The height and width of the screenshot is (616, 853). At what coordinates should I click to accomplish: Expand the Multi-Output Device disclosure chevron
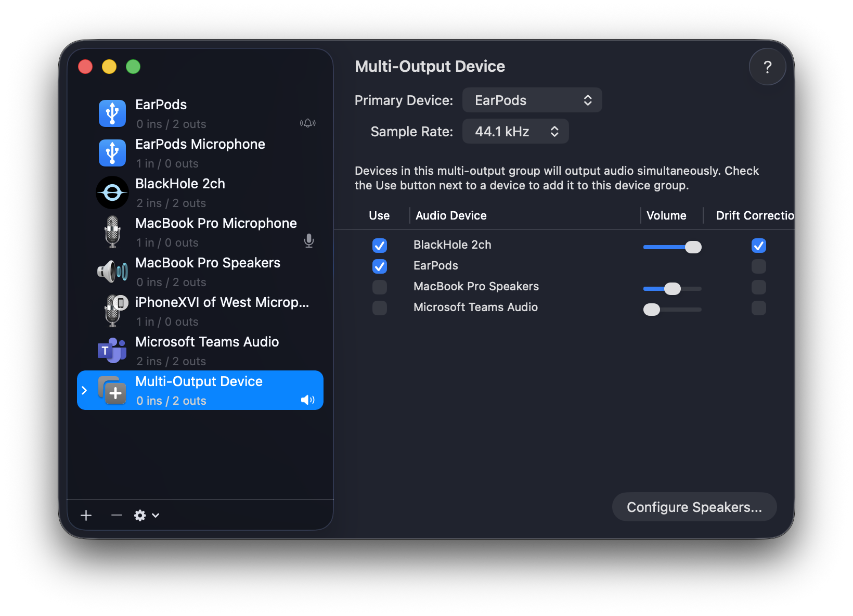(x=85, y=390)
